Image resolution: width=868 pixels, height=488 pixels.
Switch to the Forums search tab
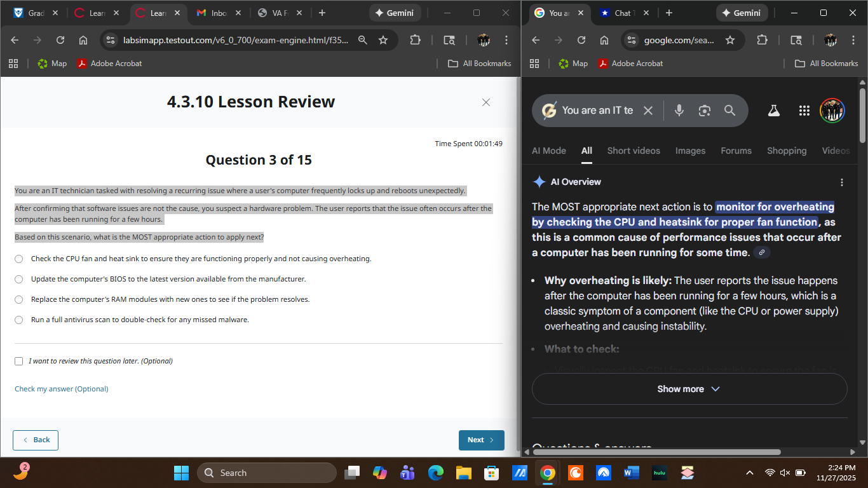click(736, 151)
